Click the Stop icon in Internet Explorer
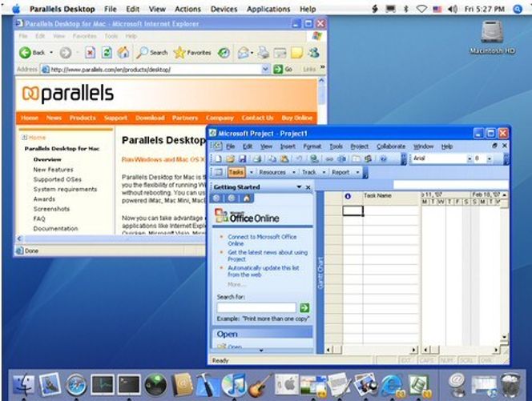532x401 pixels. 90,53
